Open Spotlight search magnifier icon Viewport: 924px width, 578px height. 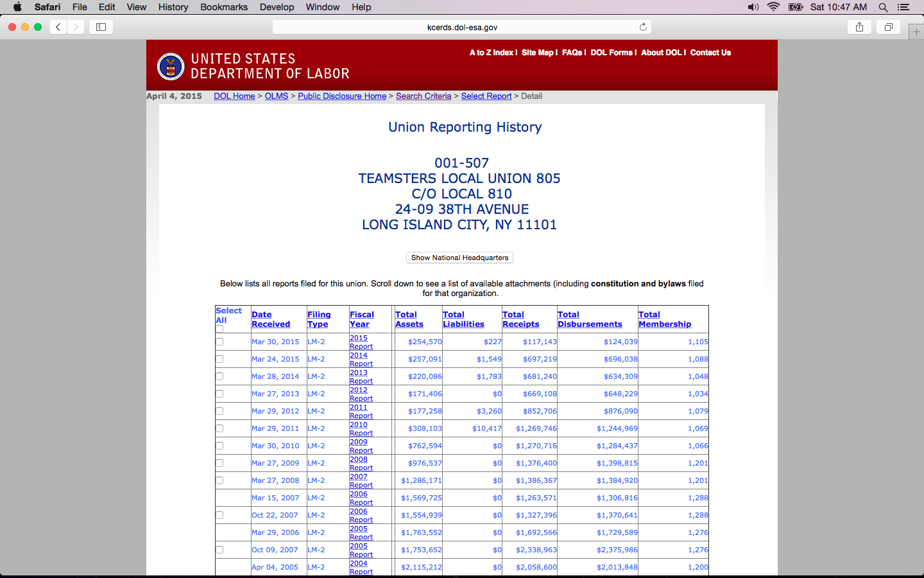(884, 7)
